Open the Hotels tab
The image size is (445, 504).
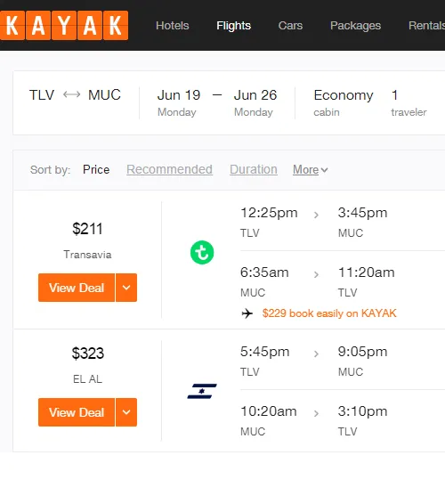coord(173,26)
